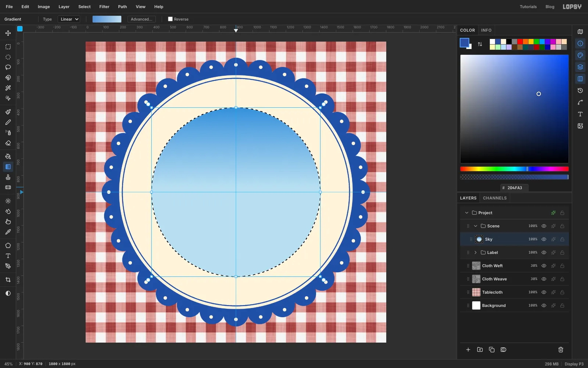Add a new layer with plus icon

coord(468,350)
